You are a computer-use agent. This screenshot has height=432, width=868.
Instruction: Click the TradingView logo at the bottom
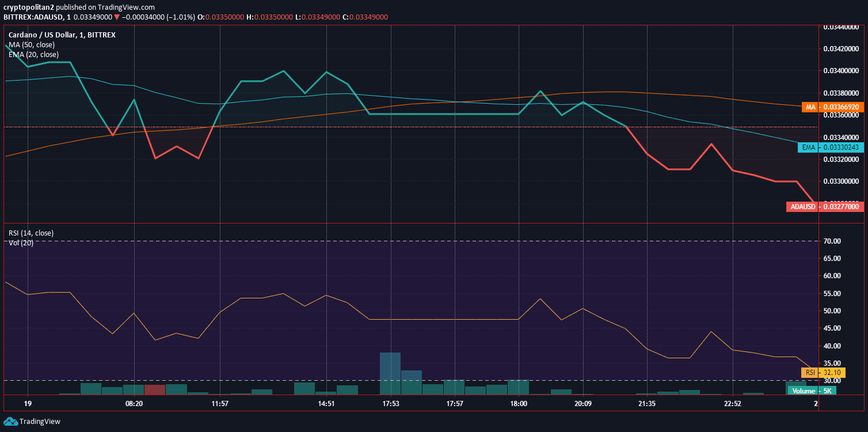[32, 421]
